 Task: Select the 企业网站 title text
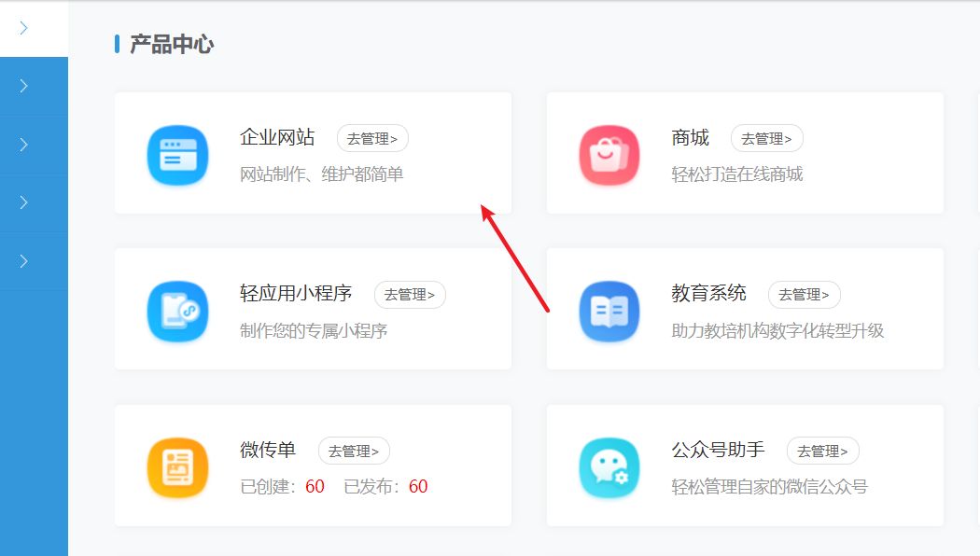(277, 137)
